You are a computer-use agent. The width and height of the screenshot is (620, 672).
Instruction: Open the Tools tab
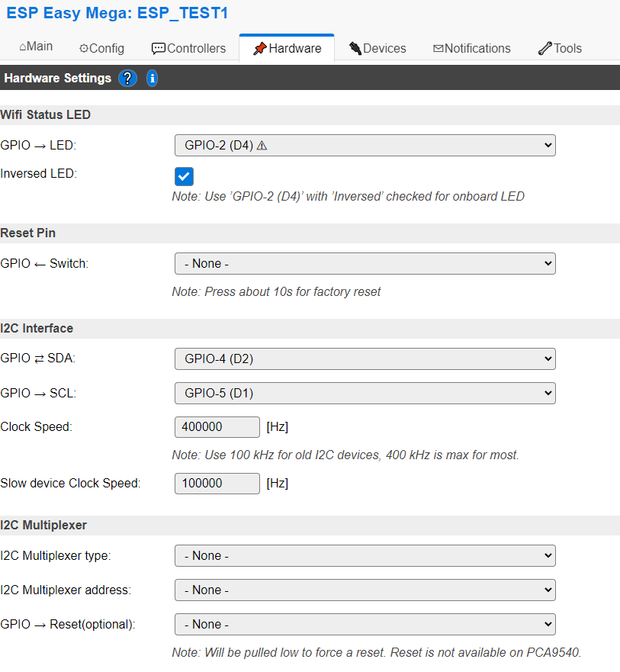(x=560, y=48)
